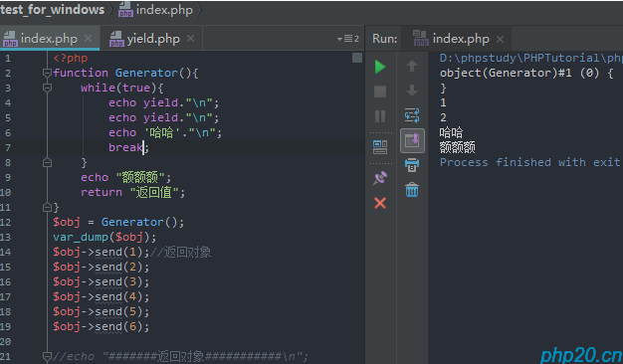Screen dimensions: 623x364
Task: Pin the Run tab with the pin icon
Action: coord(380,178)
